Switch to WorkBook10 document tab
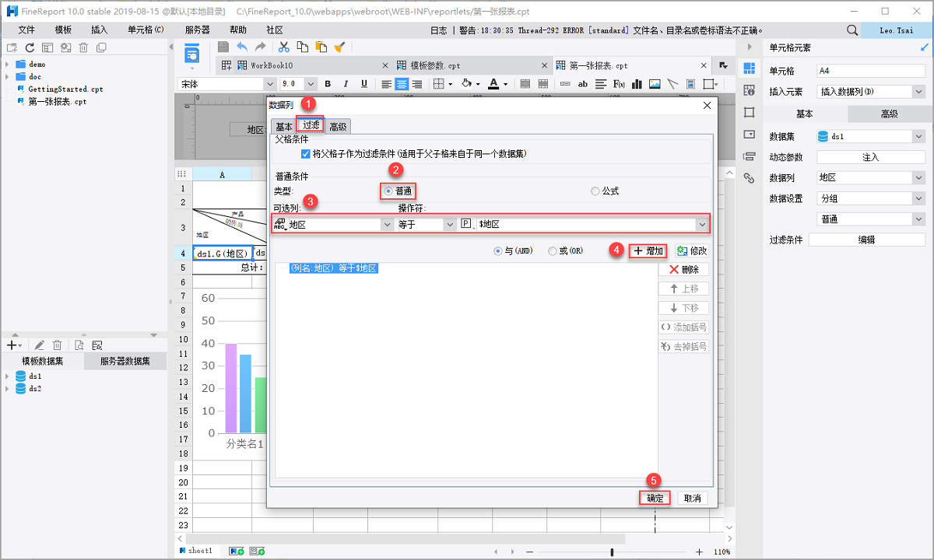Viewport: 934px width, 560px height. pyautogui.click(x=303, y=65)
